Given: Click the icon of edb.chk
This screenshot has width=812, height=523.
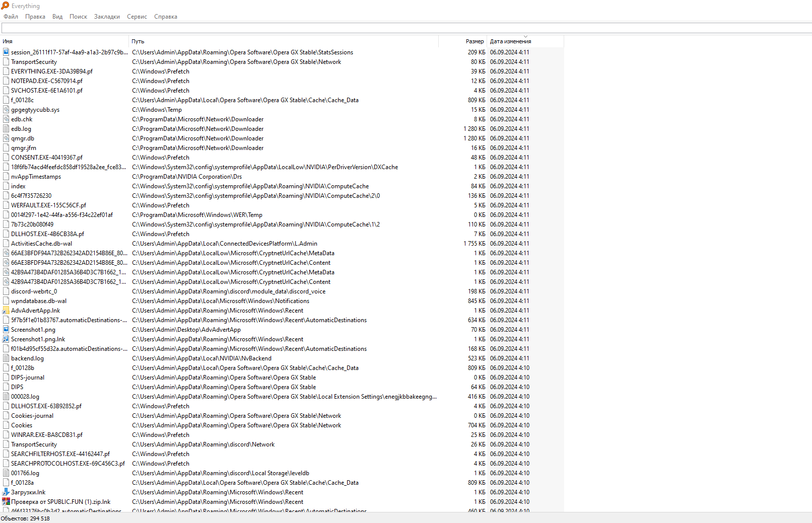Looking at the screenshot, I should pos(6,119).
